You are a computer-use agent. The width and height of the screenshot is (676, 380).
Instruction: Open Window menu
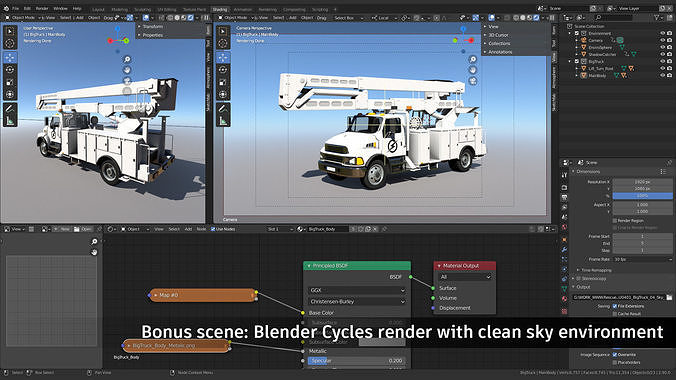60,9
